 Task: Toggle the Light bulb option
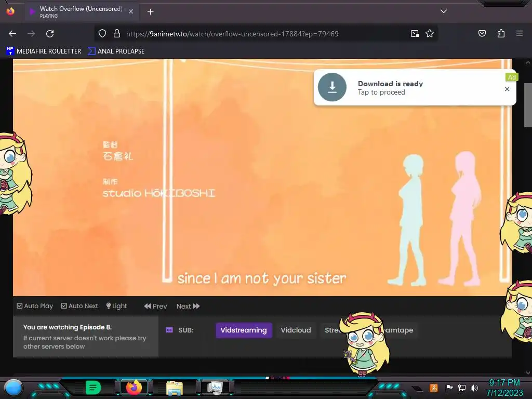tap(116, 306)
